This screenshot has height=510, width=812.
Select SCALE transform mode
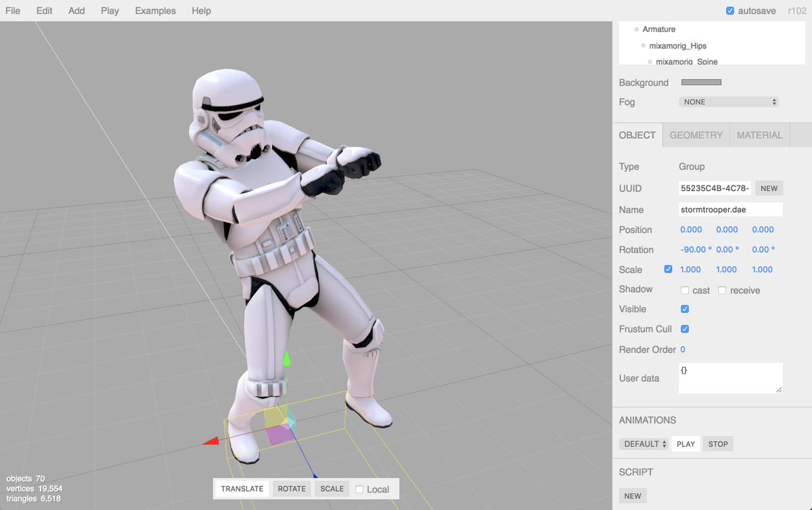[332, 488]
